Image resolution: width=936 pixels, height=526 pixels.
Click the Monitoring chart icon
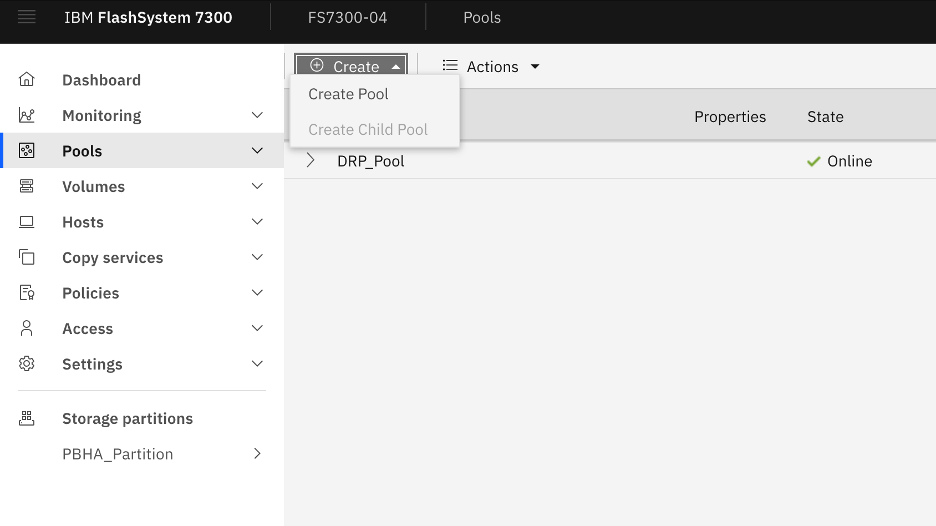point(27,116)
